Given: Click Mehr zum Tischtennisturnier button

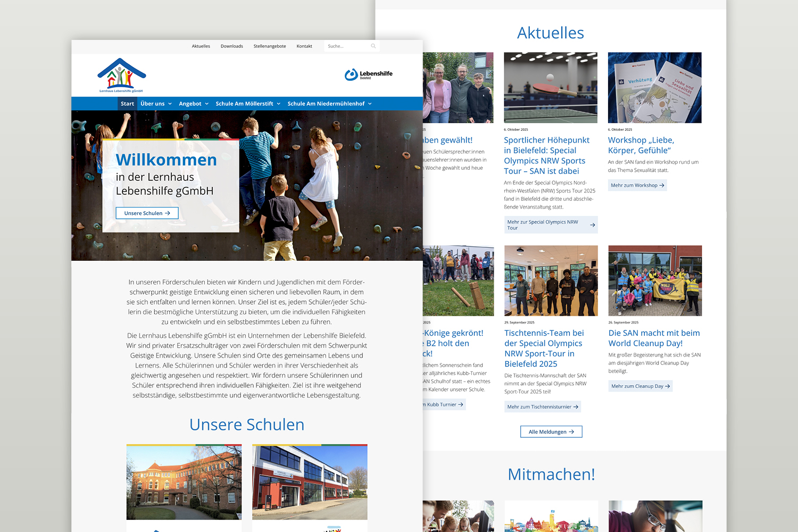Looking at the screenshot, I should pyautogui.click(x=543, y=407).
